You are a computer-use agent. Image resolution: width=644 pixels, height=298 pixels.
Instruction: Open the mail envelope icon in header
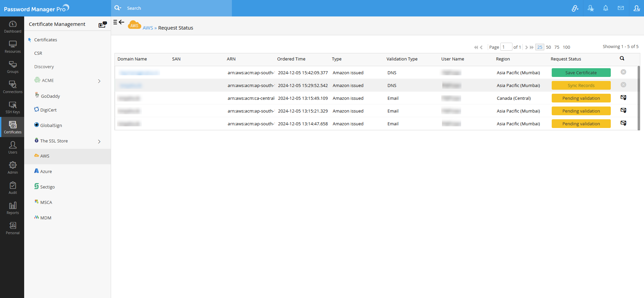coord(621,8)
